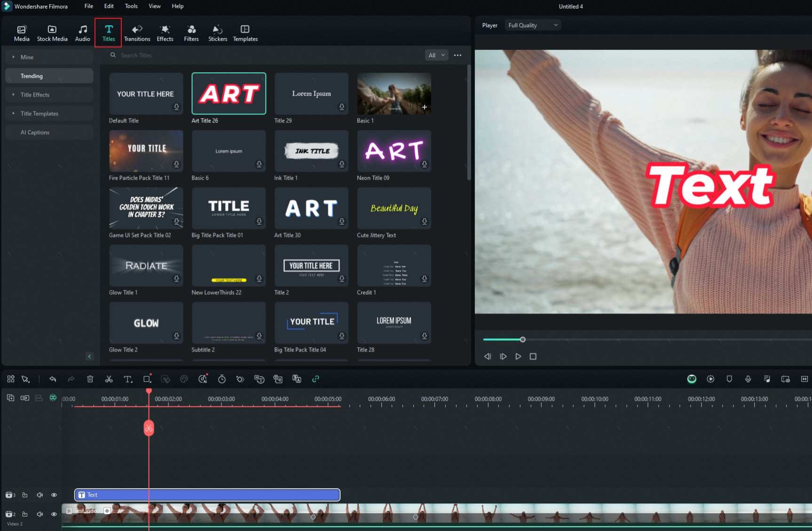The image size is (812, 531).
Task: Open the record voiceover microphone
Action: point(748,379)
